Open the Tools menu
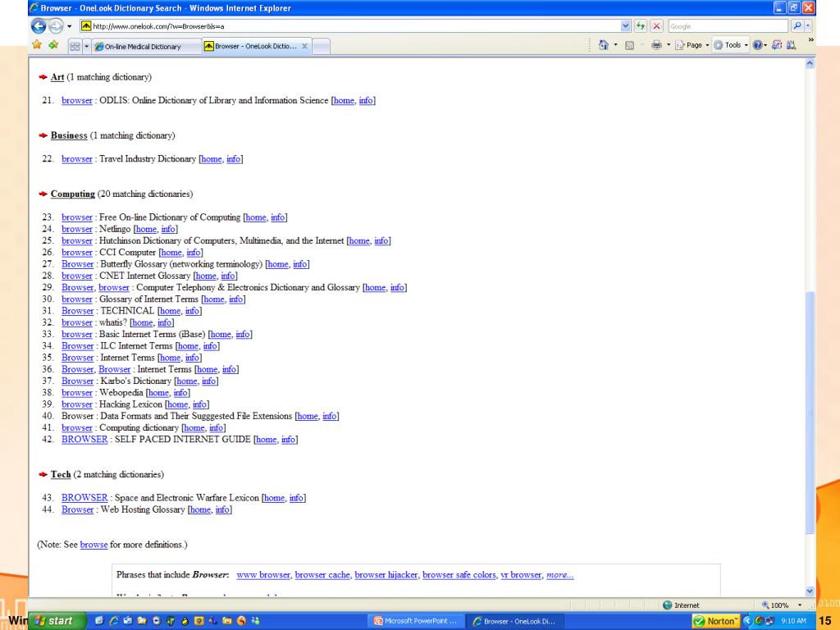This screenshot has height=630, width=840. point(730,45)
